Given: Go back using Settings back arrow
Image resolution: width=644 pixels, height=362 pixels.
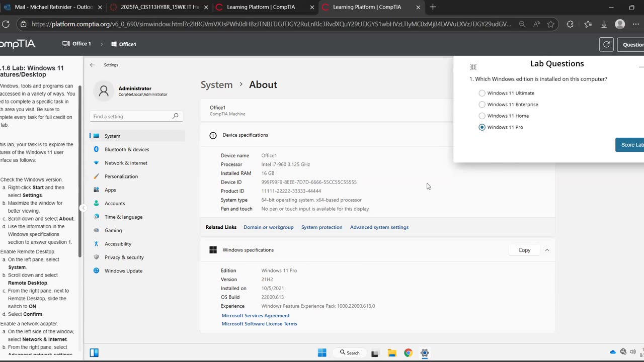Looking at the screenshot, I should 92,65.
